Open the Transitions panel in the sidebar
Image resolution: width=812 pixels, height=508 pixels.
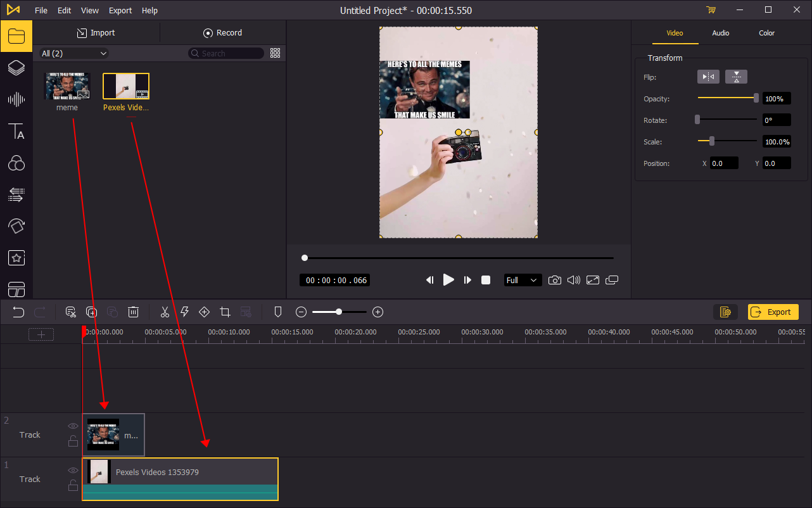tap(16, 194)
